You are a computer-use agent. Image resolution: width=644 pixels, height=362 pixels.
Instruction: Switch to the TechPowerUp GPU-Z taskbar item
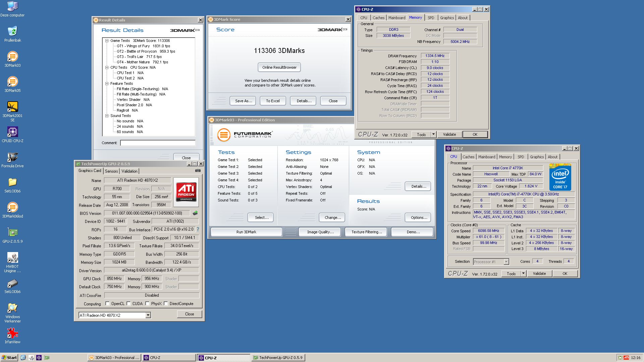278,358
